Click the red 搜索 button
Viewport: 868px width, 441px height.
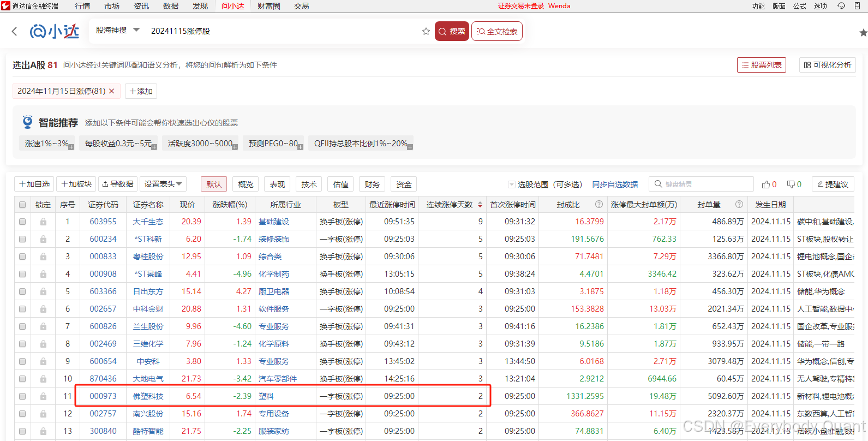pyautogui.click(x=452, y=31)
